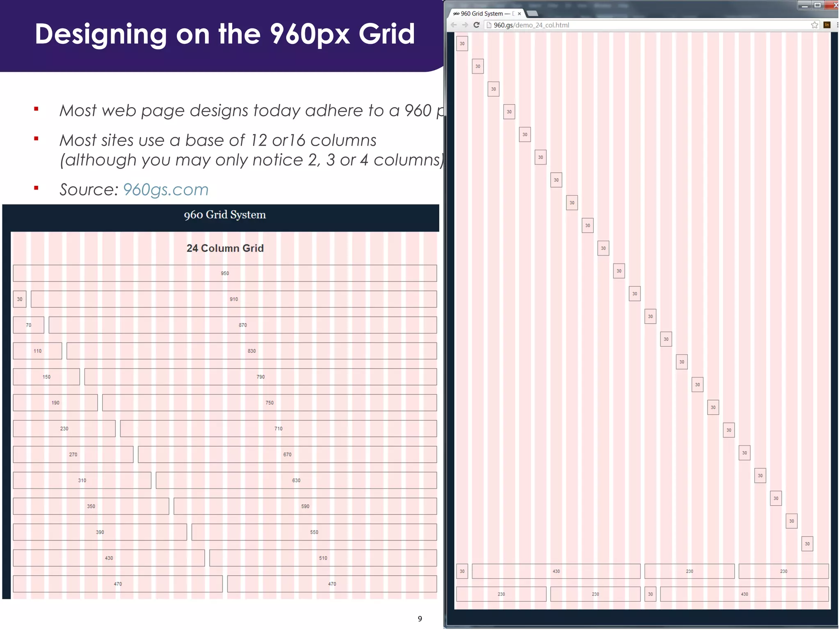
Task: Click the 960 favicon on the browser tab
Action: click(x=456, y=14)
